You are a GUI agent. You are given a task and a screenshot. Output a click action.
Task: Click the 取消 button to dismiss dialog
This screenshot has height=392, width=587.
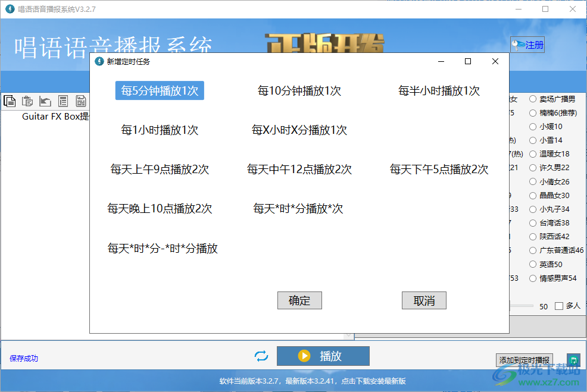click(424, 300)
